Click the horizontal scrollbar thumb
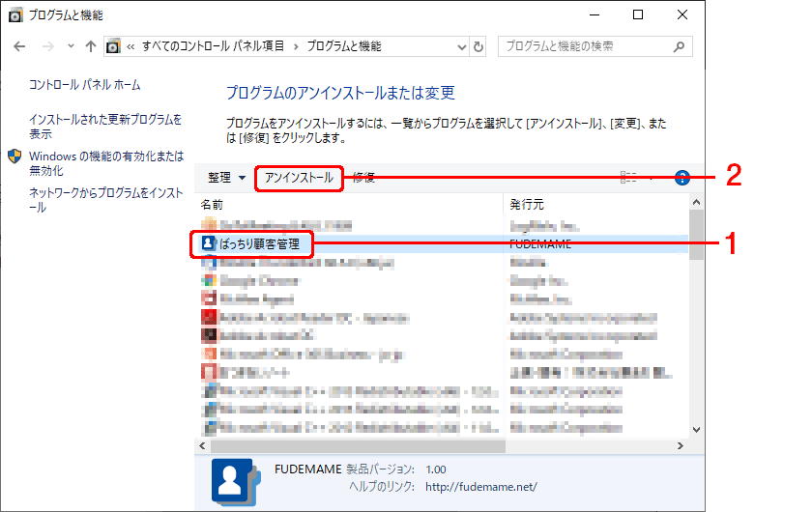 (x=358, y=445)
